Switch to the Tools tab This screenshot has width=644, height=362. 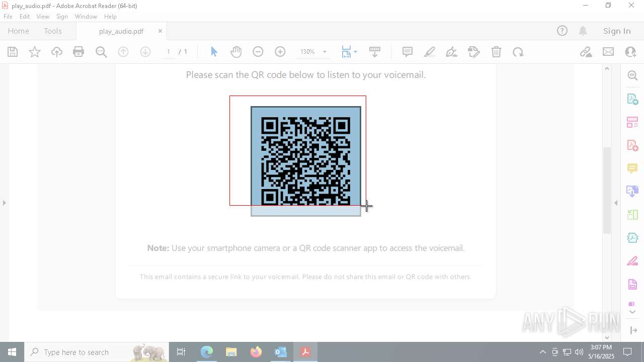coord(53,31)
